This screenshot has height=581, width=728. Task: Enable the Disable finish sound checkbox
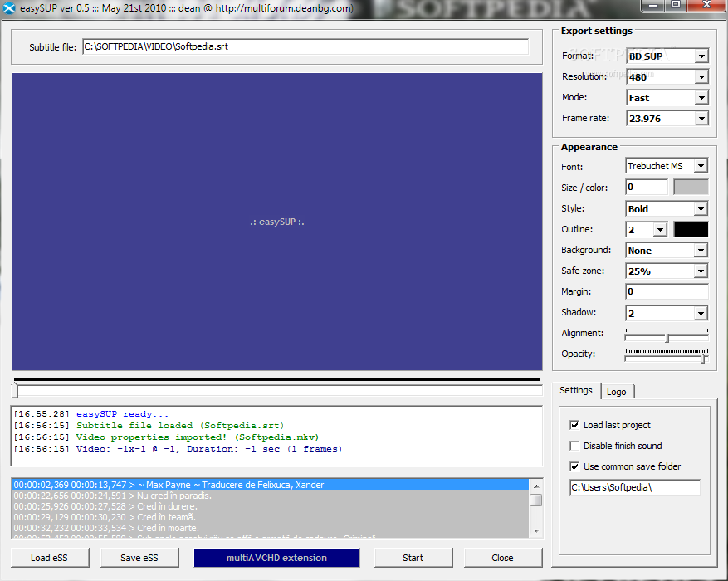pyautogui.click(x=574, y=446)
